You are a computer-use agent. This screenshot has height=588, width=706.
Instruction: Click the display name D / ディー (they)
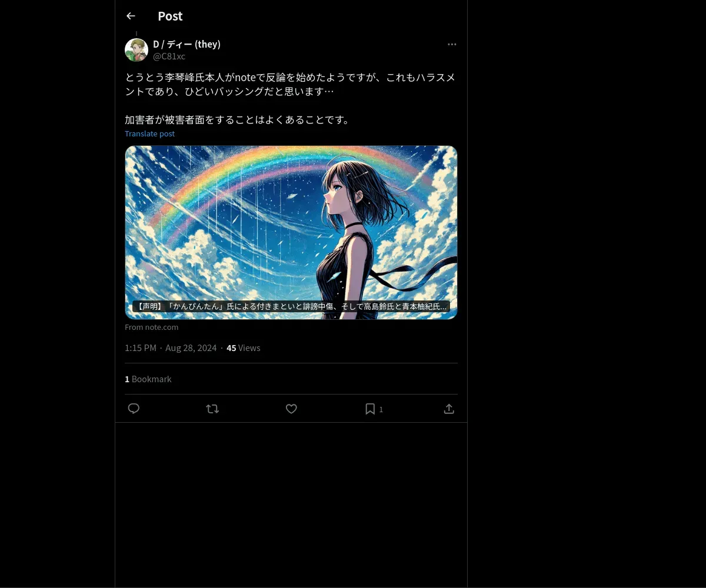(x=187, y=44)
